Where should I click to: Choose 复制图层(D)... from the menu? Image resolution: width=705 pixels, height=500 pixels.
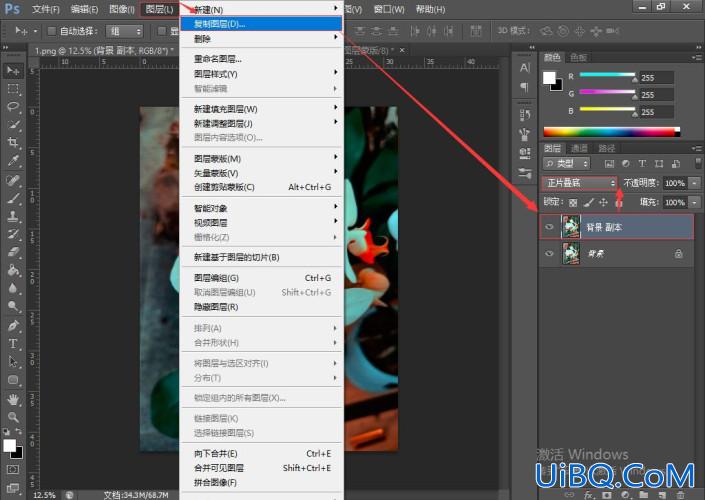click(x=261, y=24)
